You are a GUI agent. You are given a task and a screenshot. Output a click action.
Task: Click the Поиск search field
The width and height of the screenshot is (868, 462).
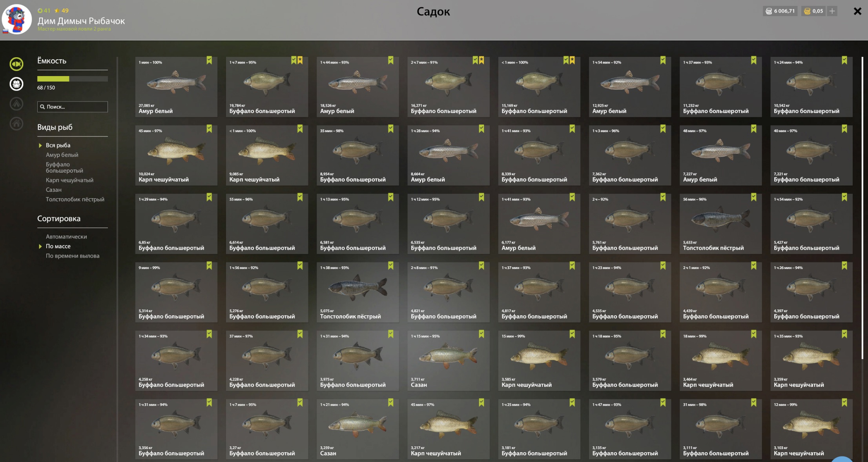click(x=73, y=107)
